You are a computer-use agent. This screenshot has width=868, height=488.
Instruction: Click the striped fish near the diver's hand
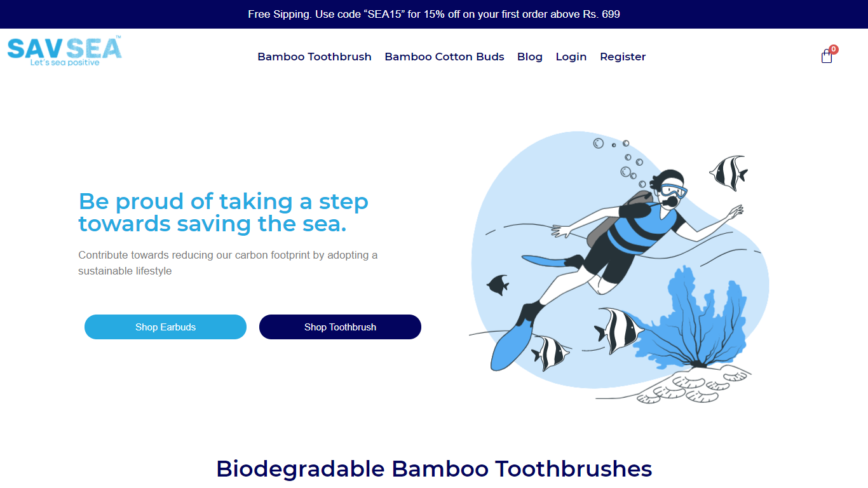click(728, 172)
